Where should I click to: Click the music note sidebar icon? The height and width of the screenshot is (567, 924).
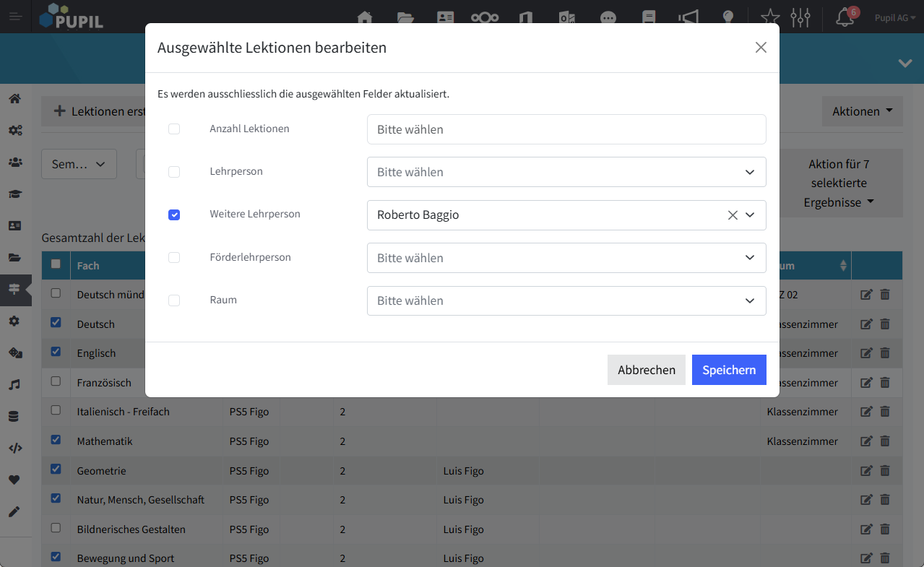click(14, 385)
